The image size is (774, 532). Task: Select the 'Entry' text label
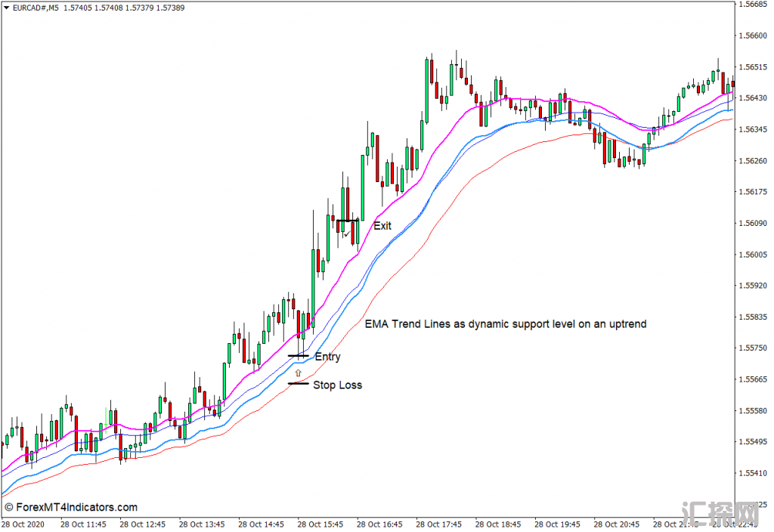tap(327, 357)
